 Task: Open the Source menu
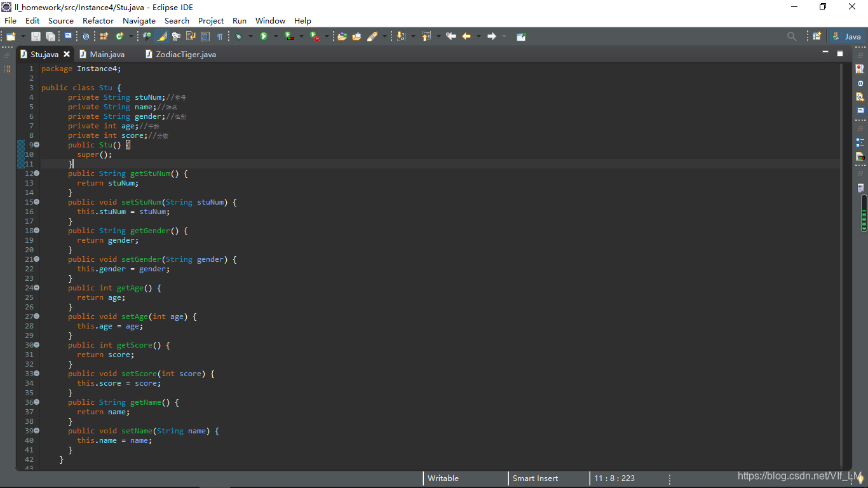tap(61, 20)
